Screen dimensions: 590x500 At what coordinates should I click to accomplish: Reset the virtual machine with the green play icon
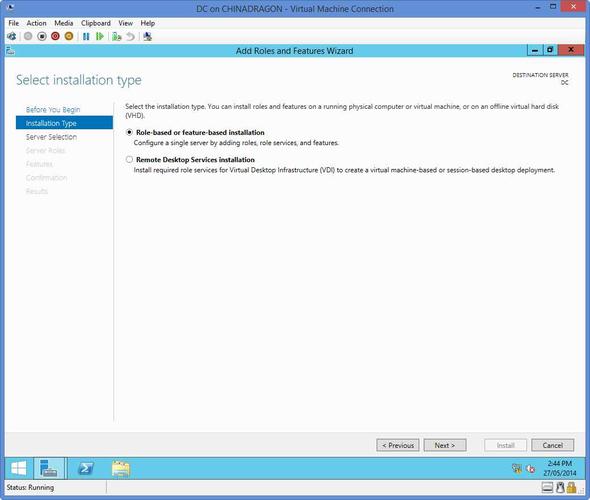coord(100,36)
